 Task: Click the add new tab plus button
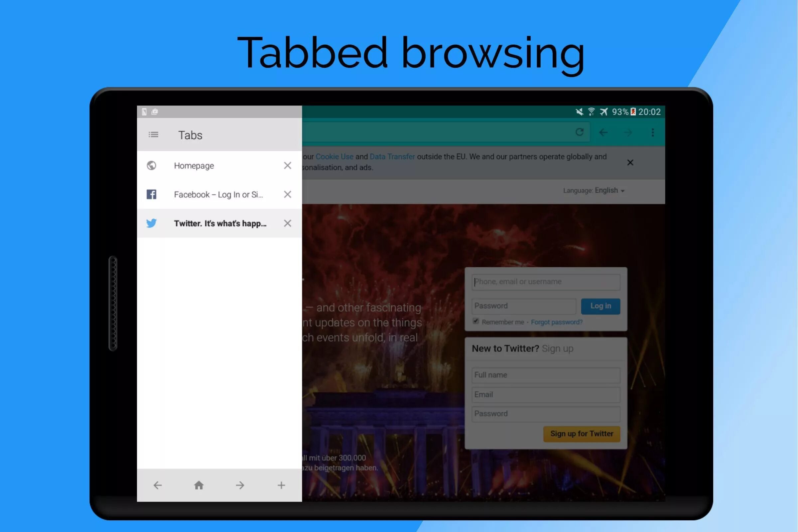tap(281, 485)
